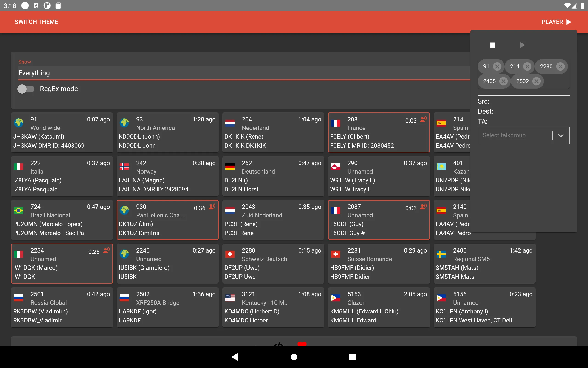Tap the Android home circle button
This screenshot has width=588, height=368.
294,357
